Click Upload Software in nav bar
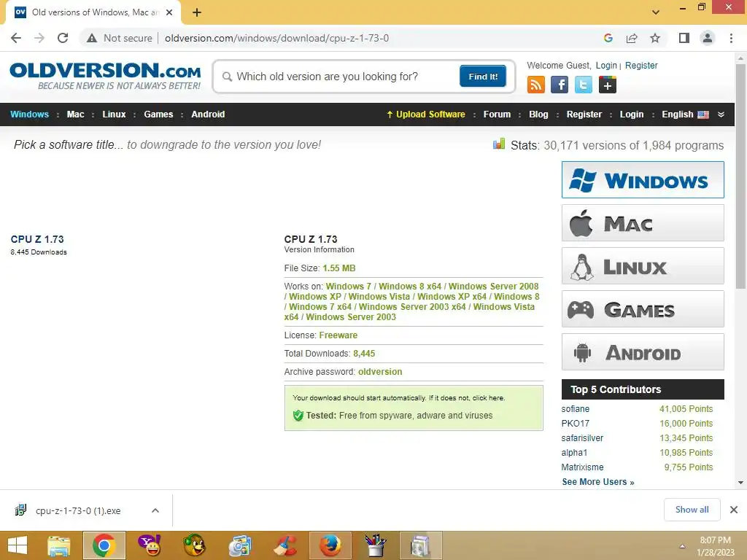 tap(426, 114)
